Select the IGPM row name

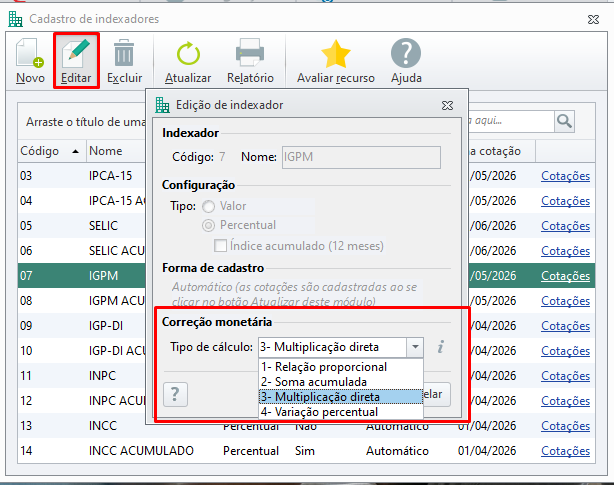point(103,276)
